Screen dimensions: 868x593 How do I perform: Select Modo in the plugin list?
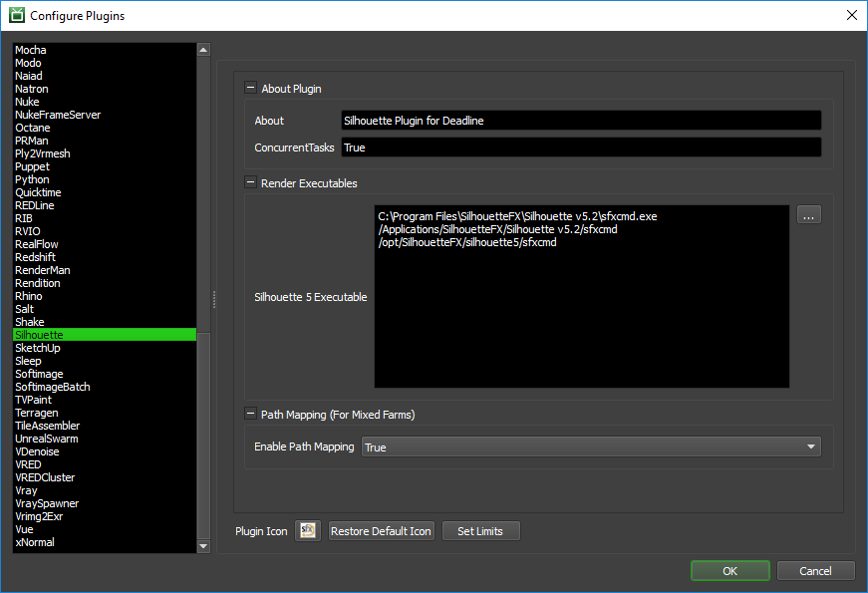pyautogui.click(x=105, y=63)
